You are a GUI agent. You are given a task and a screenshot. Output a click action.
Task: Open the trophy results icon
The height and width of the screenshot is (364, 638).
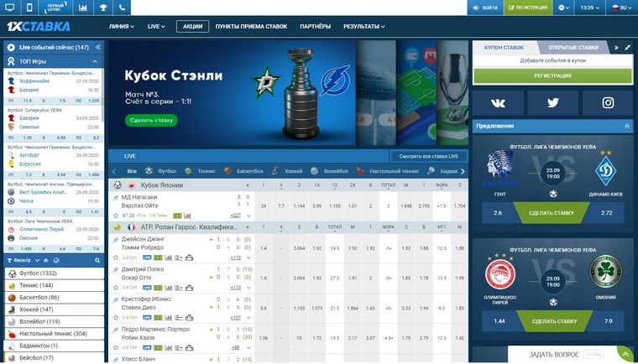tap(103, 8)
